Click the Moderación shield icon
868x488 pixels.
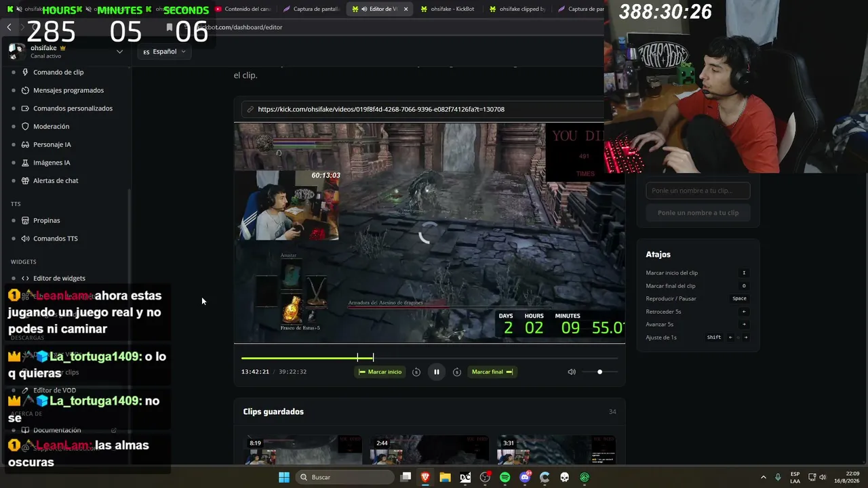(x=25, y=127)
